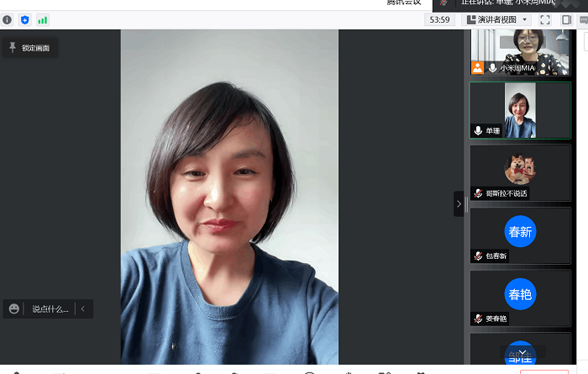Image resolution: width=588 pixels, height=374 pixels.
Task: Select the 哥斯拉不说话 participant tile
Action: (520, 172)
